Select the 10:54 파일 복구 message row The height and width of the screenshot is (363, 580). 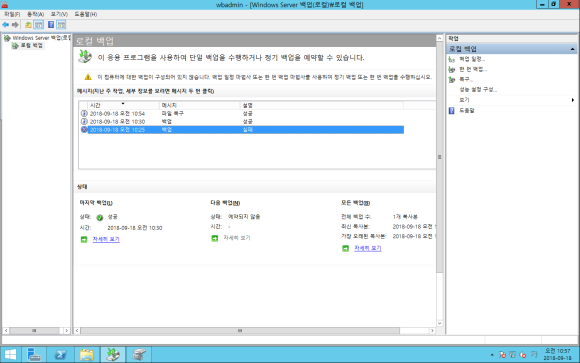tap(242, 113)
